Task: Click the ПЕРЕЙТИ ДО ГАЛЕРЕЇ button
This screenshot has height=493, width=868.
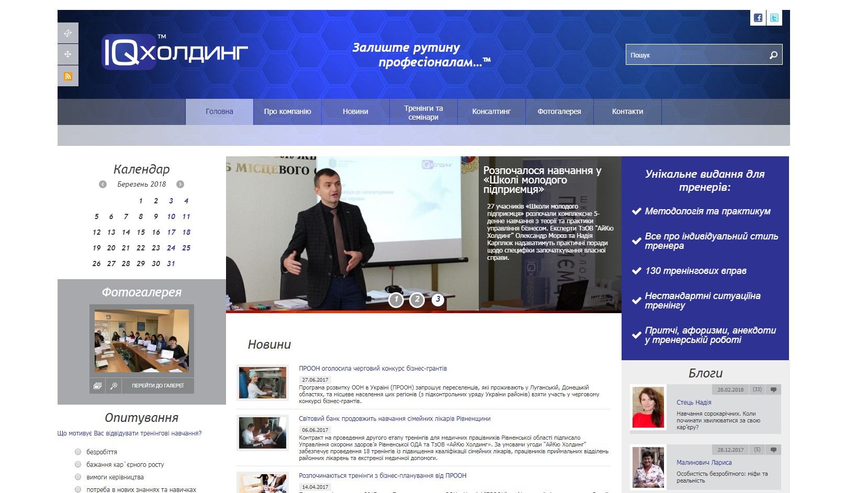Action: (157, 386)
